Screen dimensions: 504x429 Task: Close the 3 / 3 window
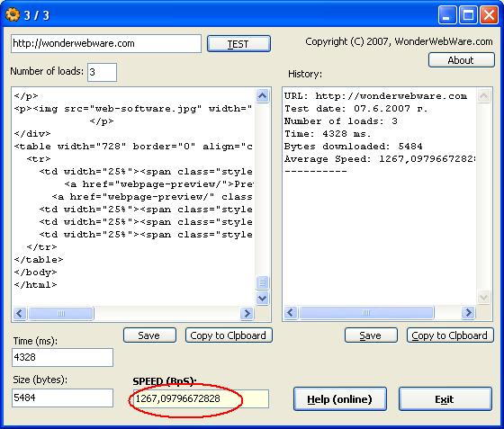click(490, 15)
